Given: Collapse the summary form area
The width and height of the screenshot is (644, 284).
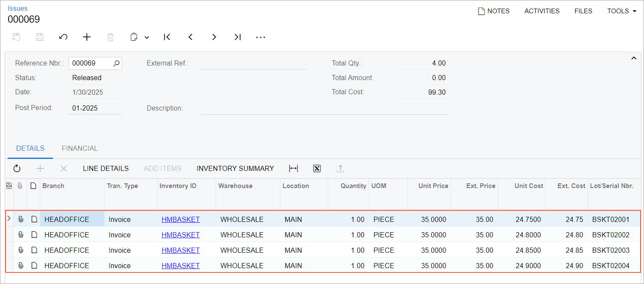Looking at the screenshot, I should [x=634, y=58].
